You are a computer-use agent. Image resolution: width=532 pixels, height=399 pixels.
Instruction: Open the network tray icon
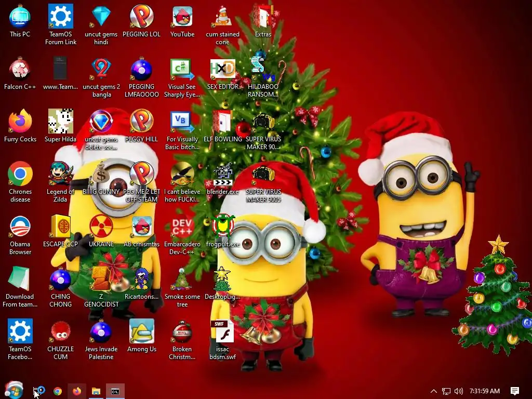446,391
